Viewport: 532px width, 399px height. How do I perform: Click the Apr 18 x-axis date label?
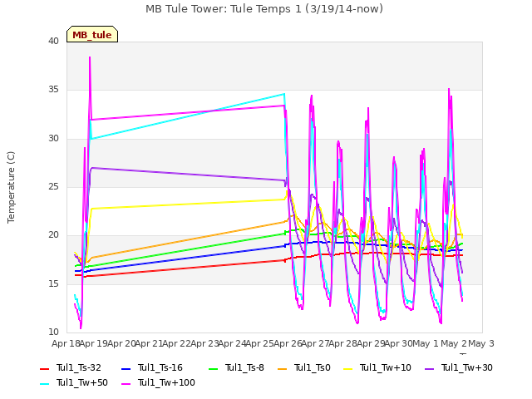tap(66, 343)
